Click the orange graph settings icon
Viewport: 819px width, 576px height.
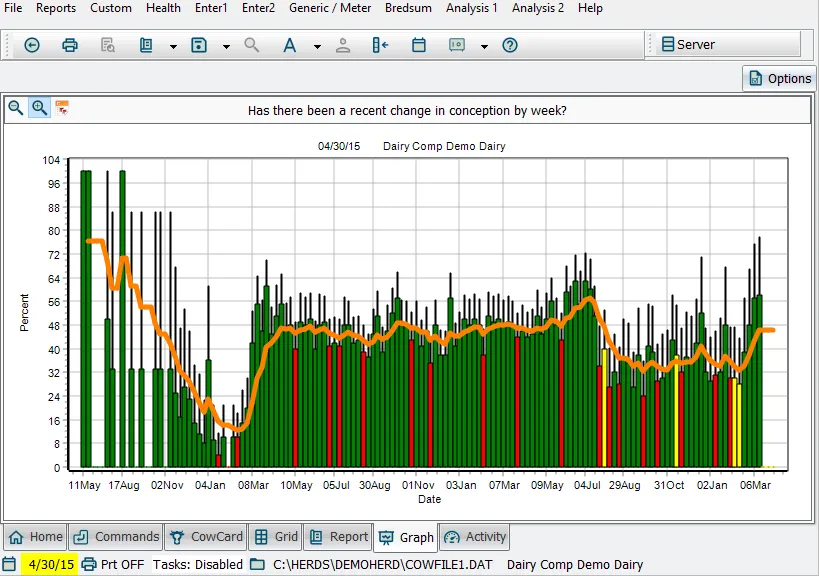point(62,108)
